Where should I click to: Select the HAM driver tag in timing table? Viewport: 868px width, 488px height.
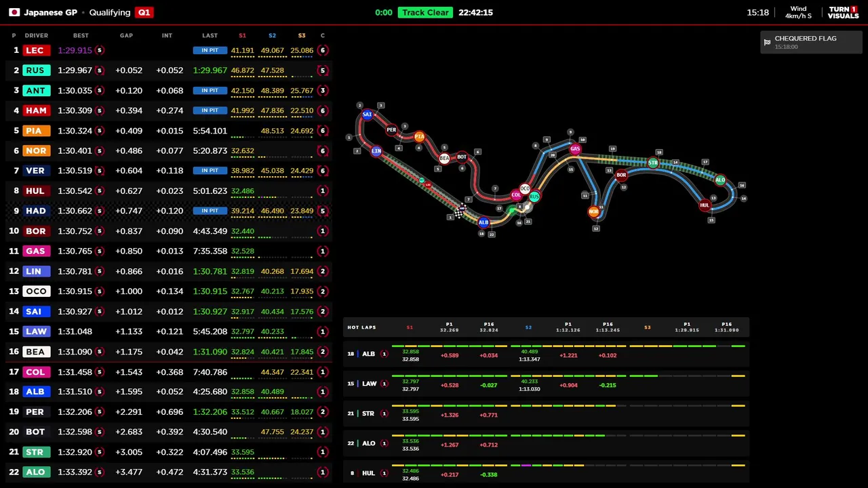pyautogui.click(x=35, y=110)
